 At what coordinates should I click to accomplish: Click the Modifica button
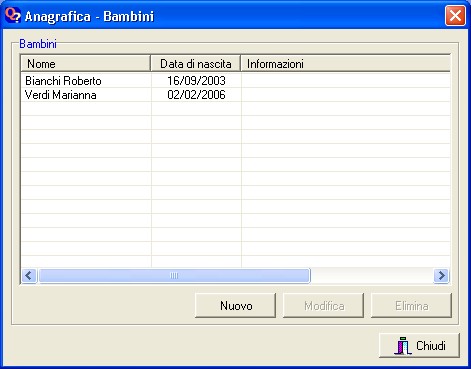[x=324, y=305]
